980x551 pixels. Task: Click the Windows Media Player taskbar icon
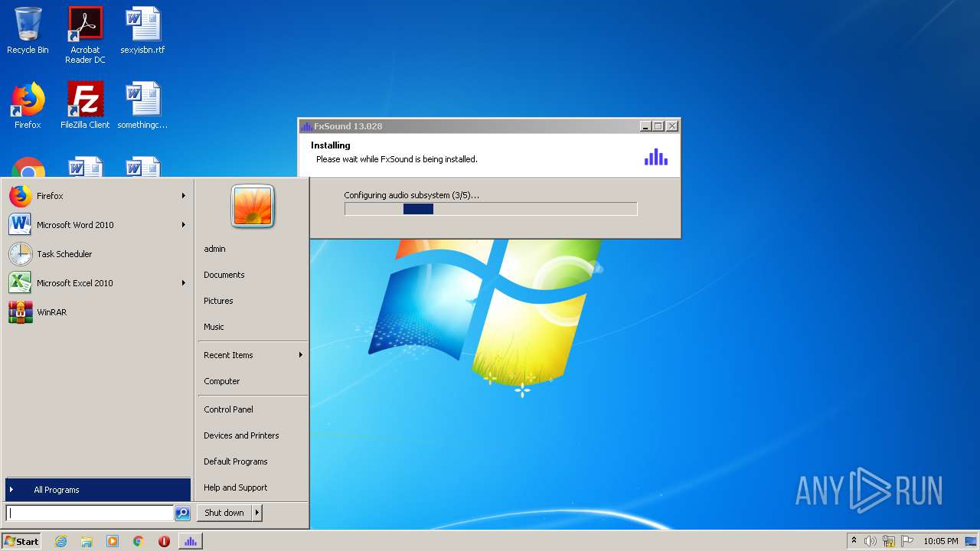(113, 541)
